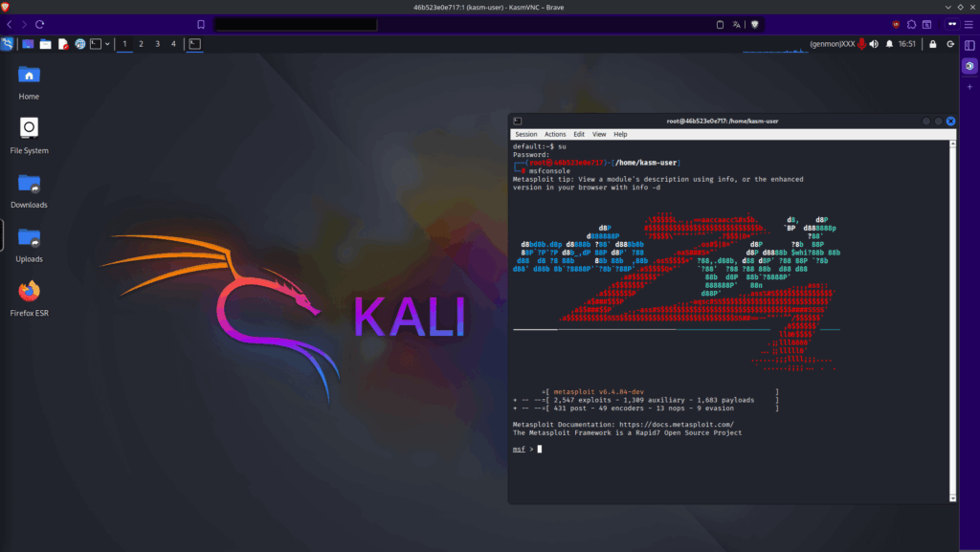Launch Firefox ESR from the desktop
This screenshot has height=552, width=980.
click(x=29, y=292)
